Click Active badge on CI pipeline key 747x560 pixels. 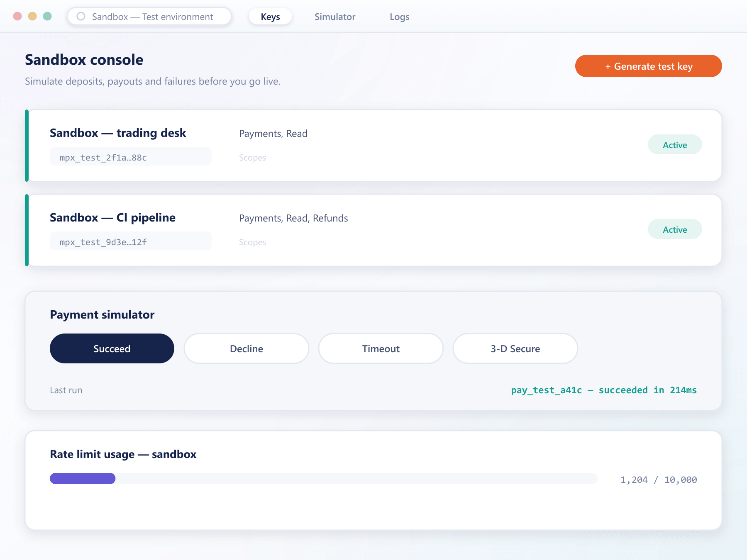tap(675, 229)
